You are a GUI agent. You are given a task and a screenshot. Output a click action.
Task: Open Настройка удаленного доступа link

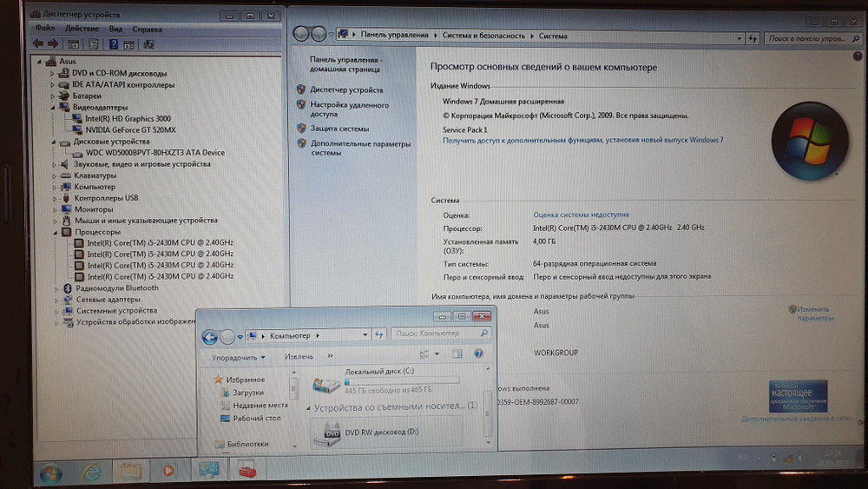[349, 109]
